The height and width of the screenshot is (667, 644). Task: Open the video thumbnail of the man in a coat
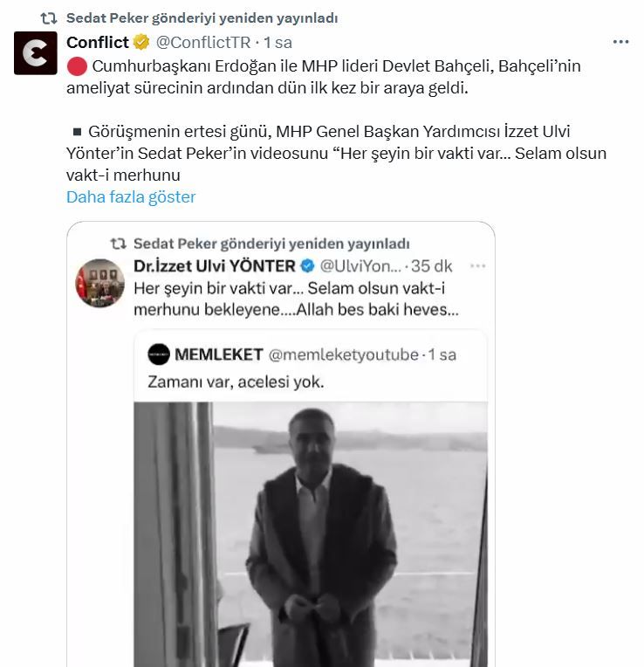(x=310, y=533)
